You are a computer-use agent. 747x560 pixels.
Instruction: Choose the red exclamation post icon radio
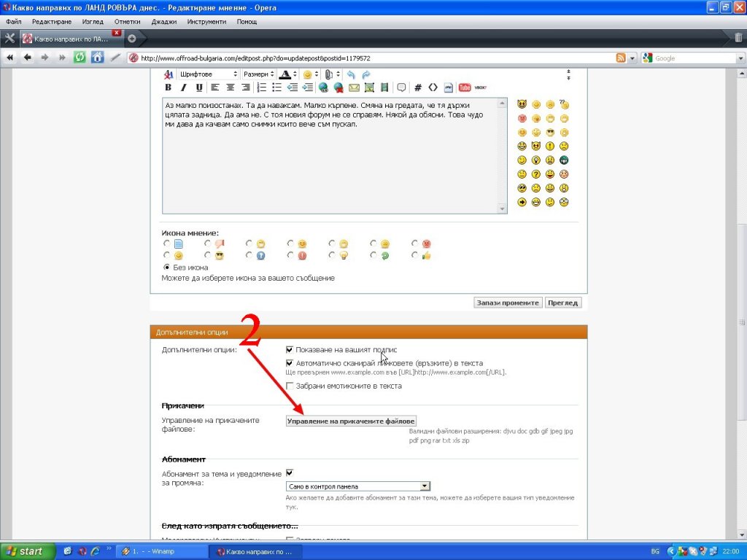point(290,255)
